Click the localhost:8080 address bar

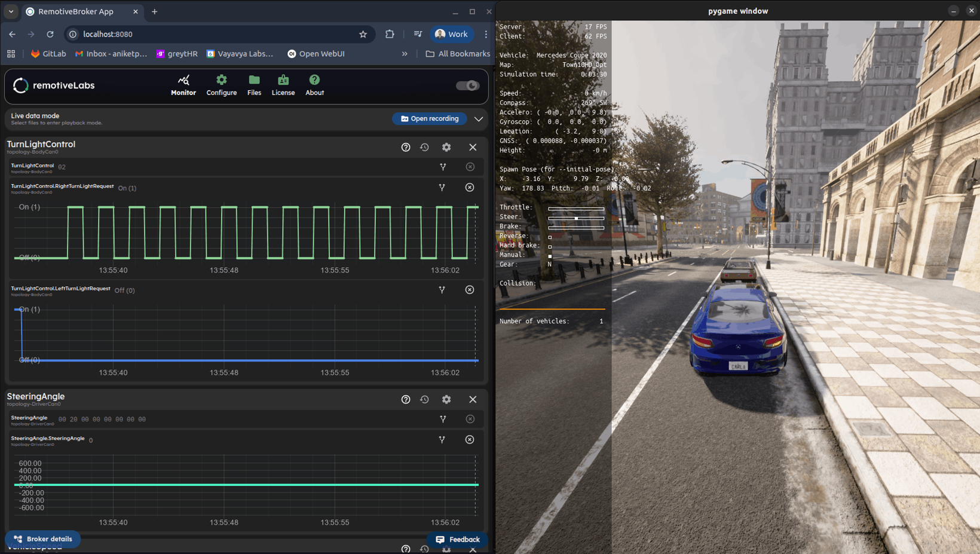[215, 34]
